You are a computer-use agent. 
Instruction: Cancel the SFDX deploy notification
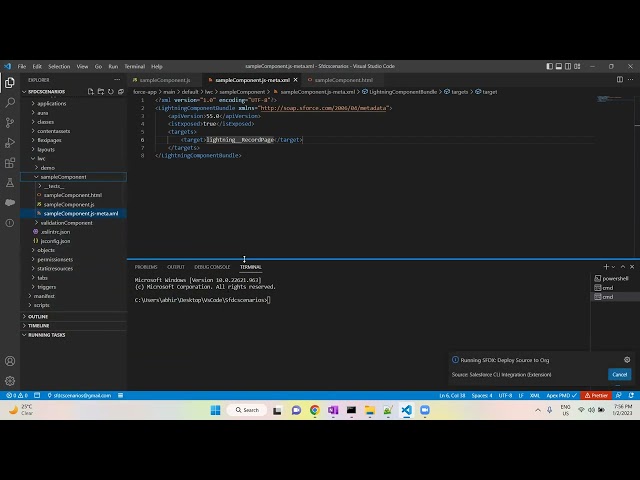click(x=619, y=374)
